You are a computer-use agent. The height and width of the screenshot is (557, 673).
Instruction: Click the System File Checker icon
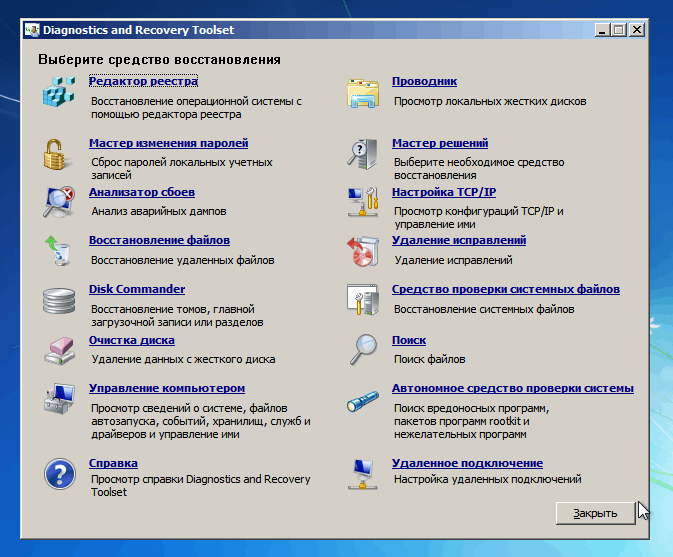pos(363,300)
